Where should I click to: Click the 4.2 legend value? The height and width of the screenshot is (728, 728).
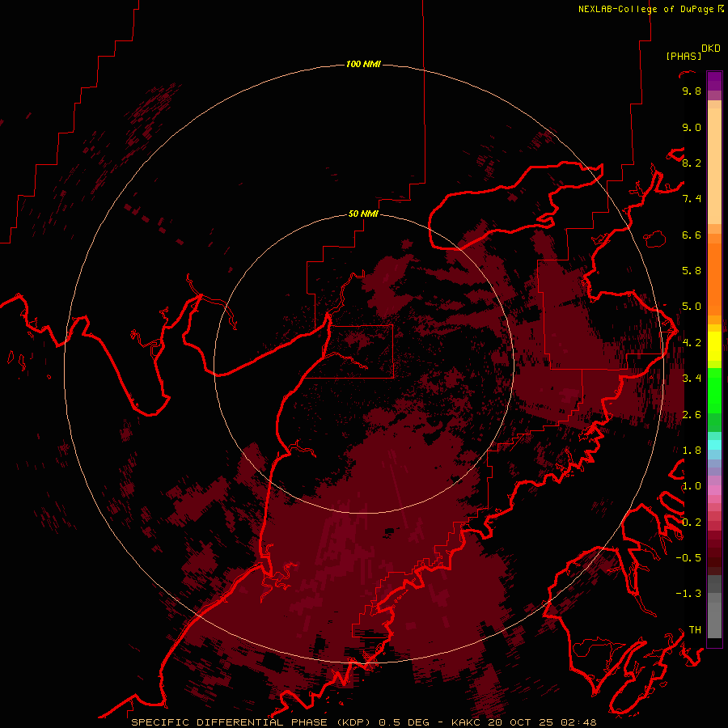[692, 343]
